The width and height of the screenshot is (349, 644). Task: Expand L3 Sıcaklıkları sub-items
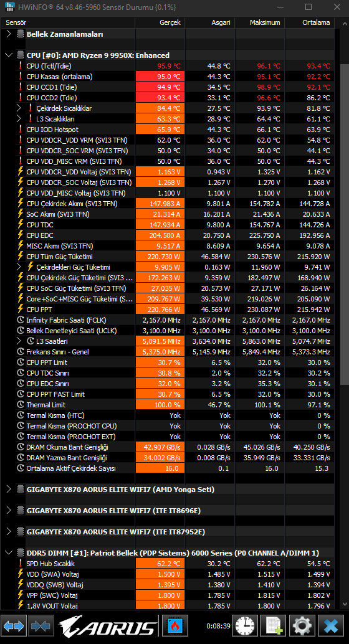[19, 119]
